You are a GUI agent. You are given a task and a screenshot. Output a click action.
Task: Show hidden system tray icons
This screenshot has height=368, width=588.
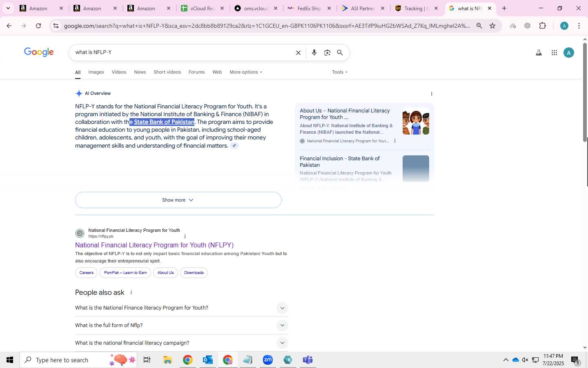pos(506,360)
